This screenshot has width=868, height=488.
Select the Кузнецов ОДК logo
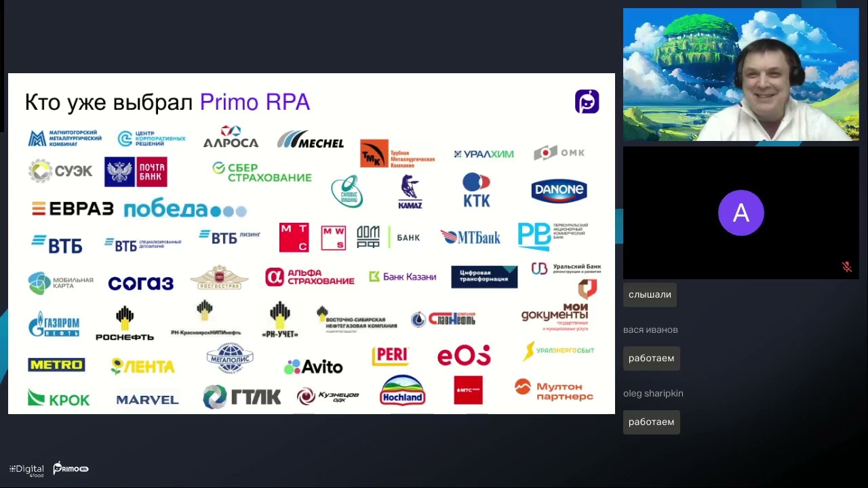(x=328, y=396)
